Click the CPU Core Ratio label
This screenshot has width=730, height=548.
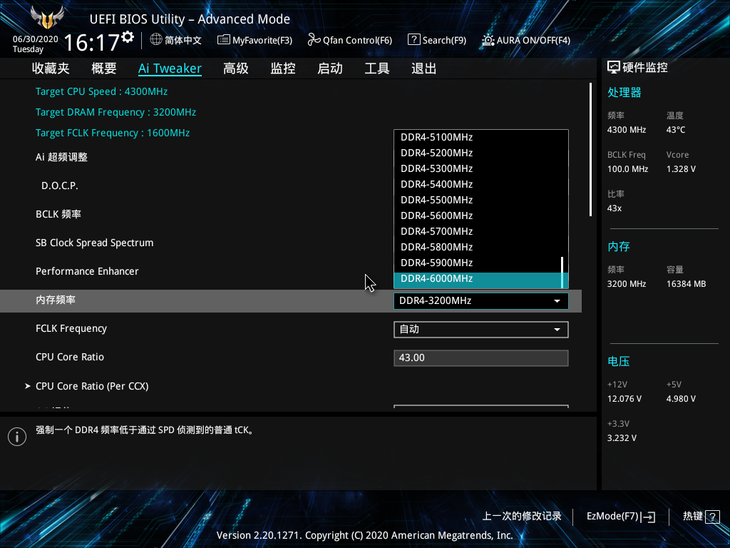70,357
